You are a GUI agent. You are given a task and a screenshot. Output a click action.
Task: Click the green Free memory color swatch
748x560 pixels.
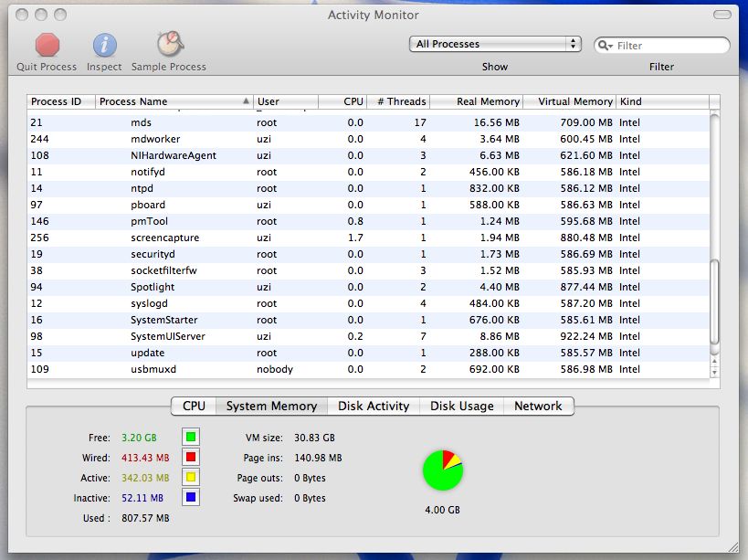pos(191,437)
